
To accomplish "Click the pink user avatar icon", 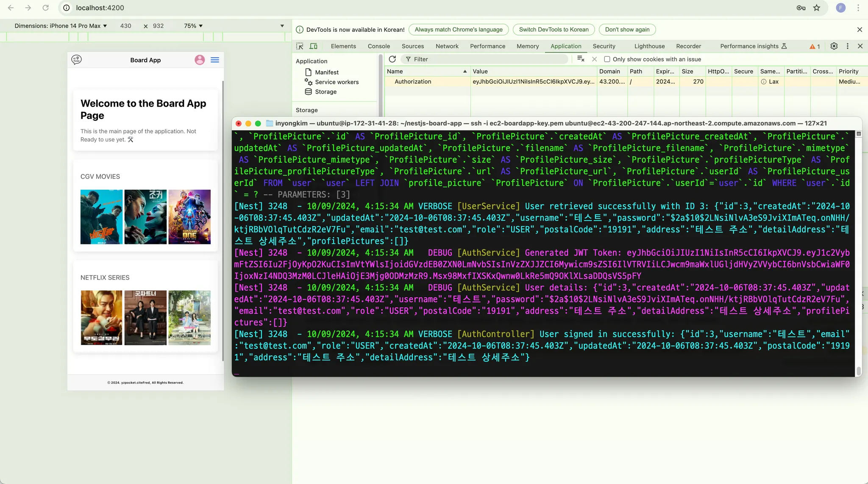I will click(x=200, y=60).
